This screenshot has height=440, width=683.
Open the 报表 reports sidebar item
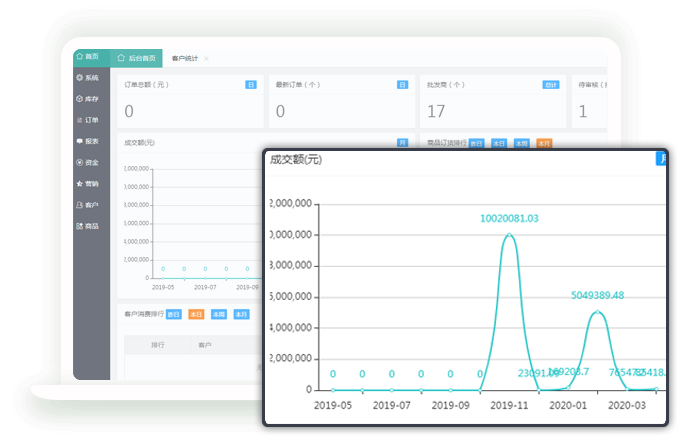tap(88, 141)
